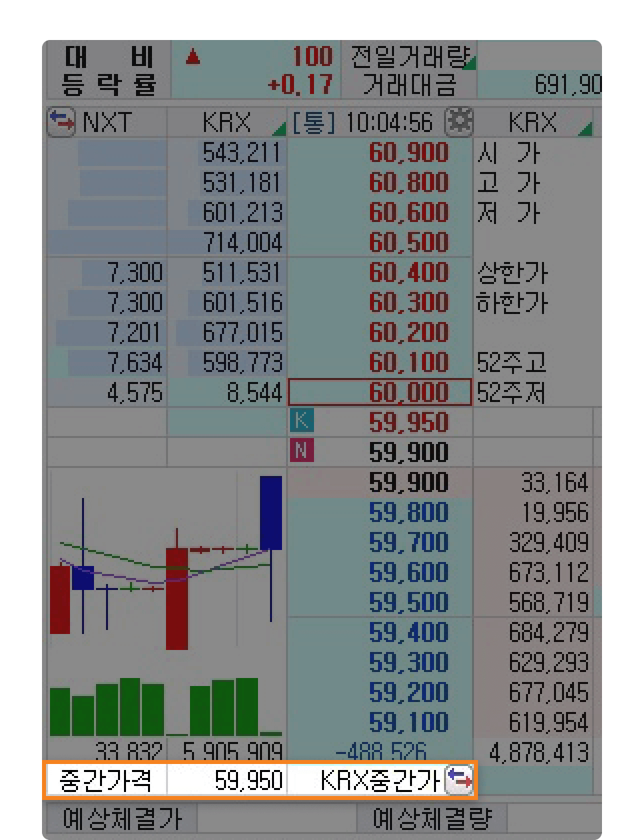Click the K badge next to 59,950
The image size is (640, 840).
pos(301,421)
